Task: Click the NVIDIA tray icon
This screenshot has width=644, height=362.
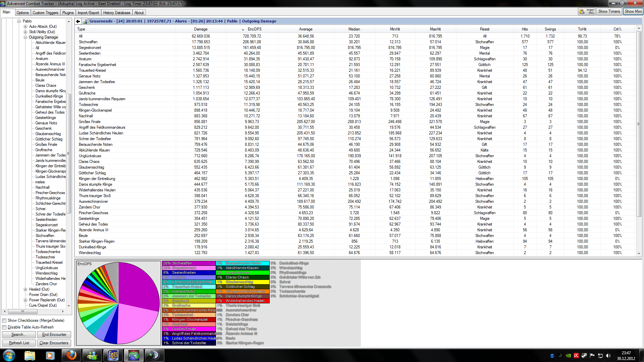Action: click(x=568, y=356)
